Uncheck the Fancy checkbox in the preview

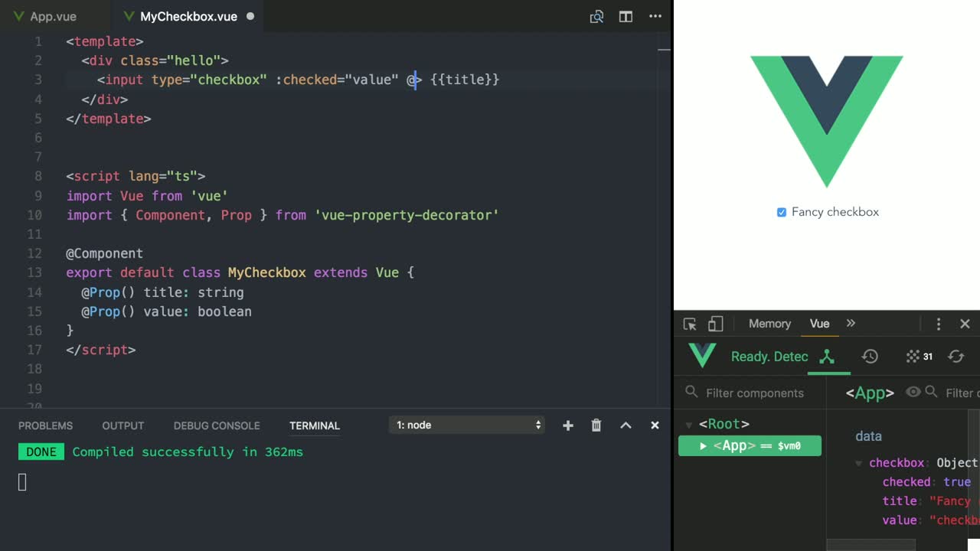coord(782,212)
